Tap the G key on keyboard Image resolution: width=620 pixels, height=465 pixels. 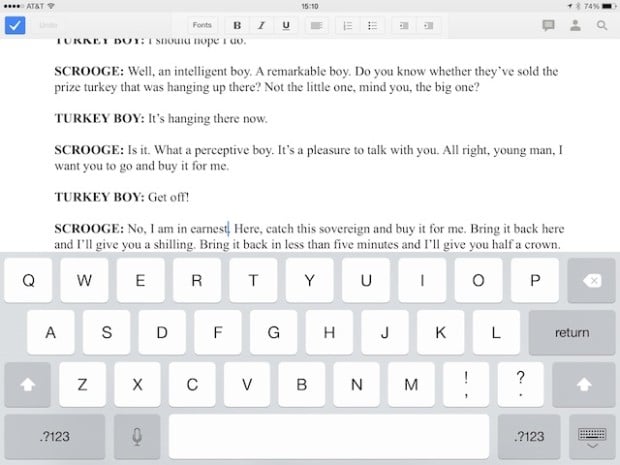point(274,333)
